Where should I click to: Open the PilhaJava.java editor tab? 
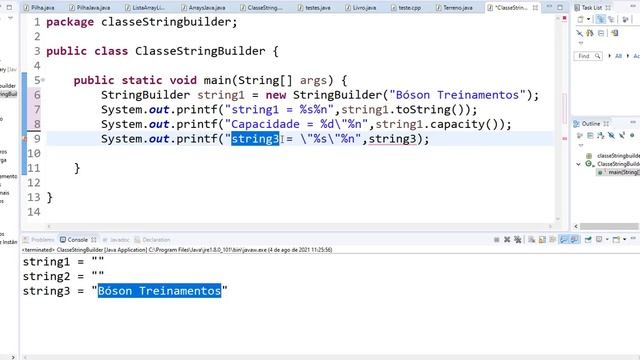pyautogui.click(x=89, y=8)
